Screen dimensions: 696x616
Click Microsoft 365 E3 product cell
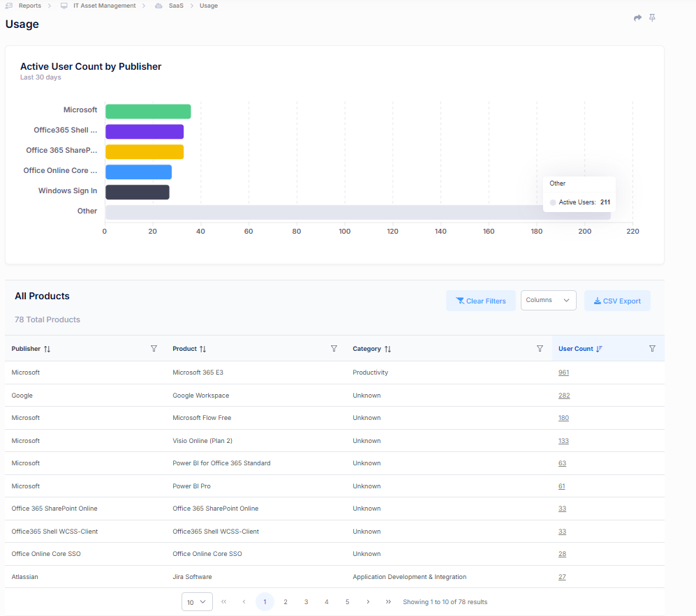[198, 373]
